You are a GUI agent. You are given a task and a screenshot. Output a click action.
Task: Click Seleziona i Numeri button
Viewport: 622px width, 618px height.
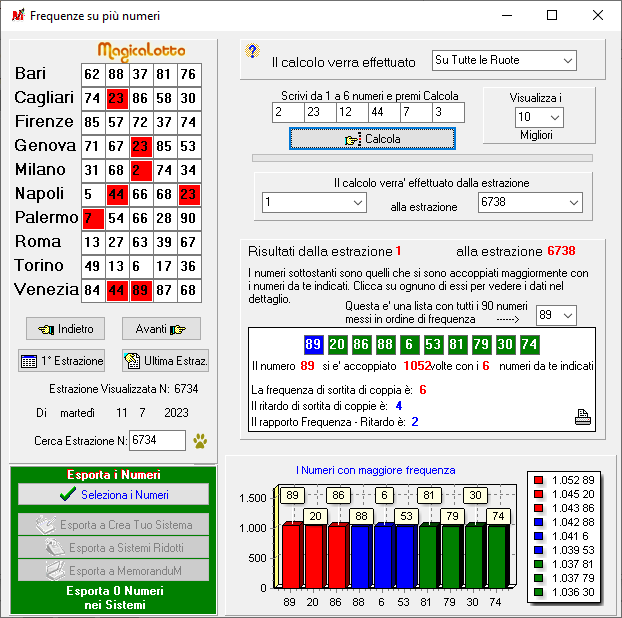pos(113,495)
